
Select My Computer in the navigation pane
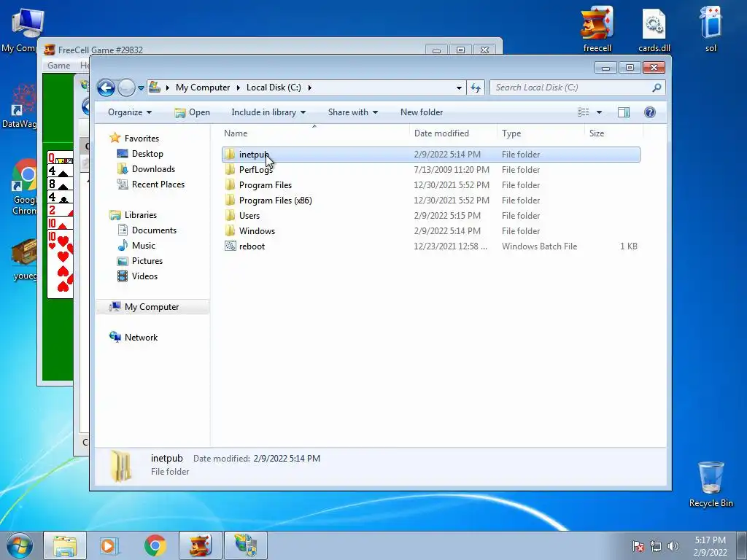(152, 307)
